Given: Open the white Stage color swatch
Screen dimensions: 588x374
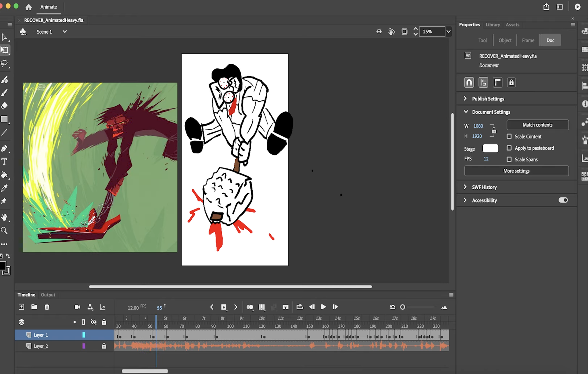Looking at the screenshot, I should pos(490,149).
